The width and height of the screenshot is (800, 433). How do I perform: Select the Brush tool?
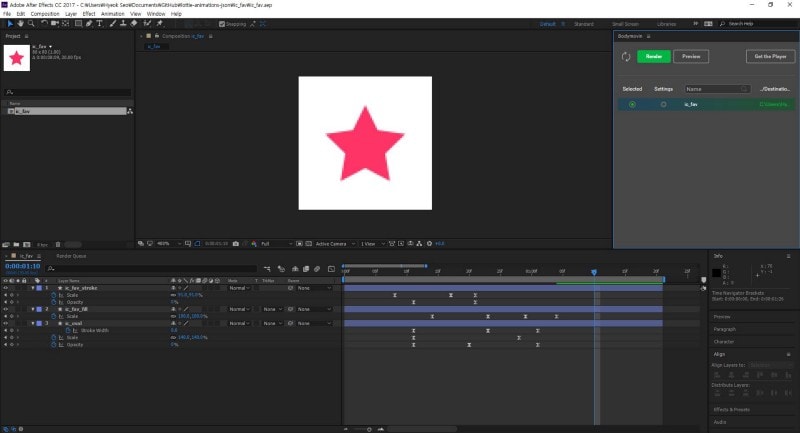point(113,23)
